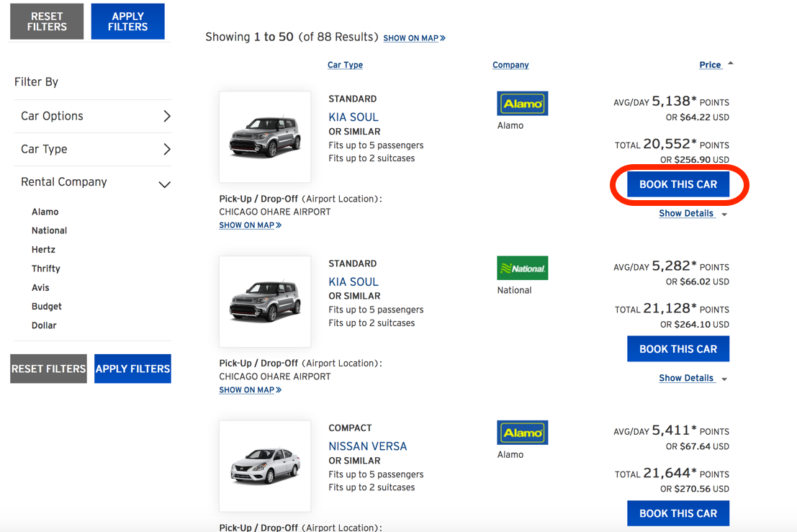Expand the Car Options filter chevron
The image size is (797, 532).
pos(167,117)
